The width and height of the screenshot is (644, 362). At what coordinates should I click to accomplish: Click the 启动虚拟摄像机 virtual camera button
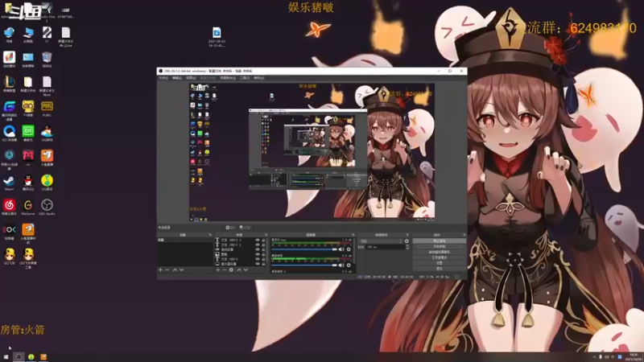[439, 252]
